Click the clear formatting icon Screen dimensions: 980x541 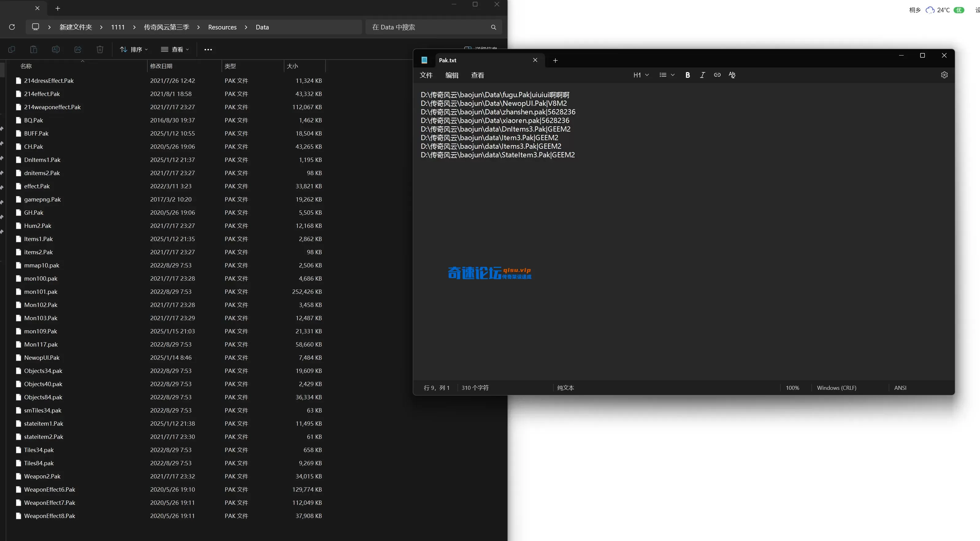(732, 75)
